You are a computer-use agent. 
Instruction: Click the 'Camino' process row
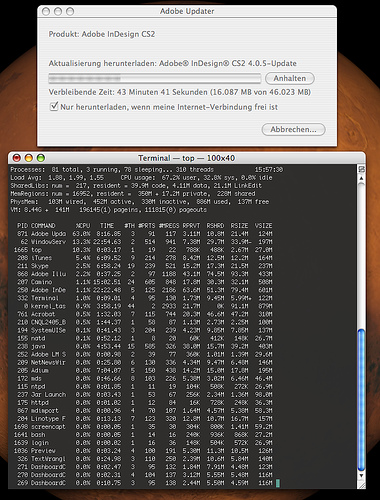pos(144,282)
